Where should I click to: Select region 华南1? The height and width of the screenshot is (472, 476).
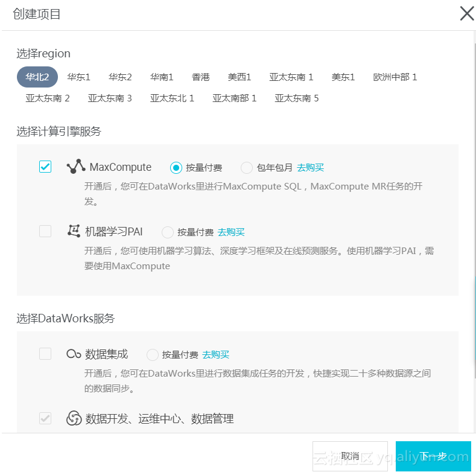click(162, 77)
